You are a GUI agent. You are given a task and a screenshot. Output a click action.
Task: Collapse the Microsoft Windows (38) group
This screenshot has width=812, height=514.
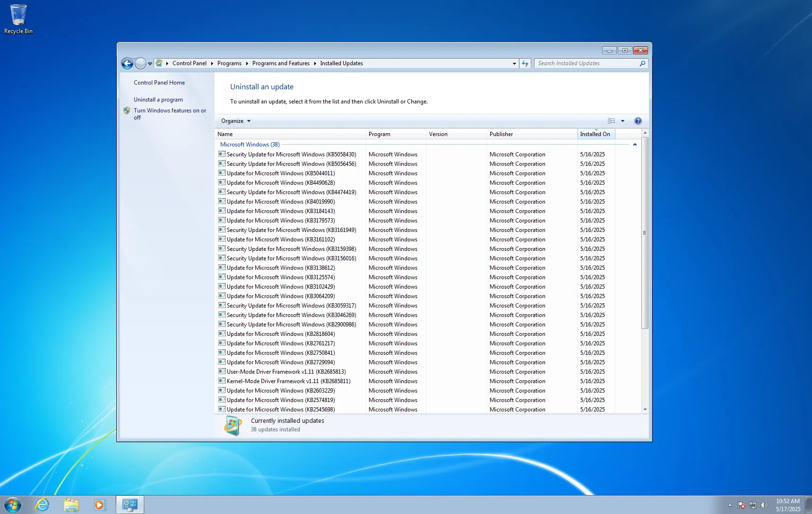tap(635, 145)
